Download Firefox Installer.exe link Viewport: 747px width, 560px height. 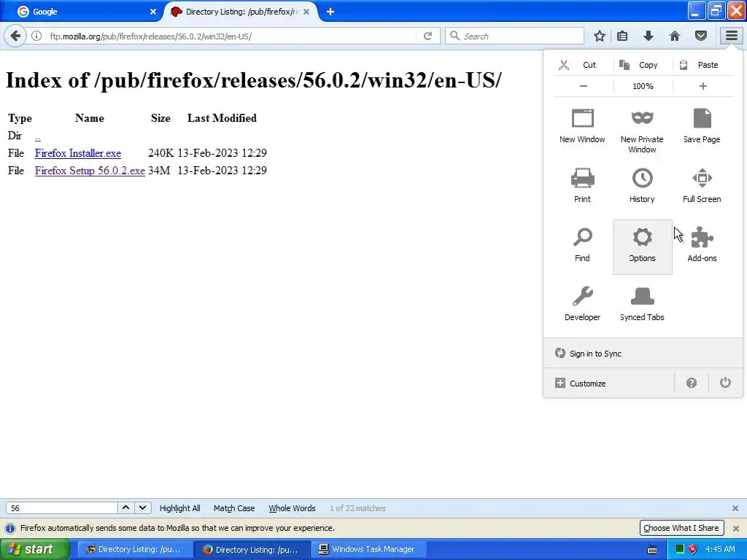coord(77,153)
